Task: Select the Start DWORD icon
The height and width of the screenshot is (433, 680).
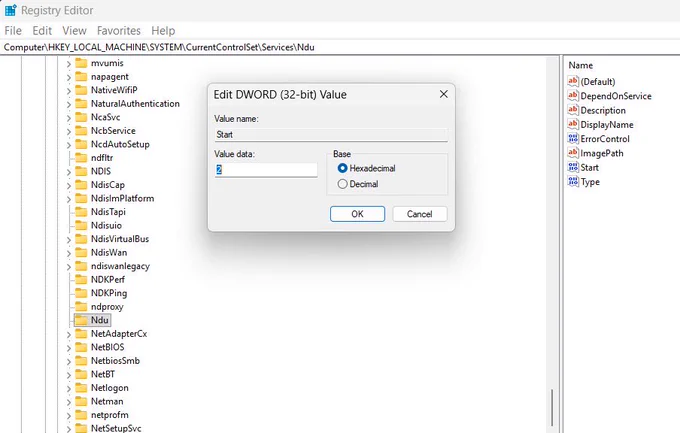Action: pyautogui.click(x=573, y=167)
